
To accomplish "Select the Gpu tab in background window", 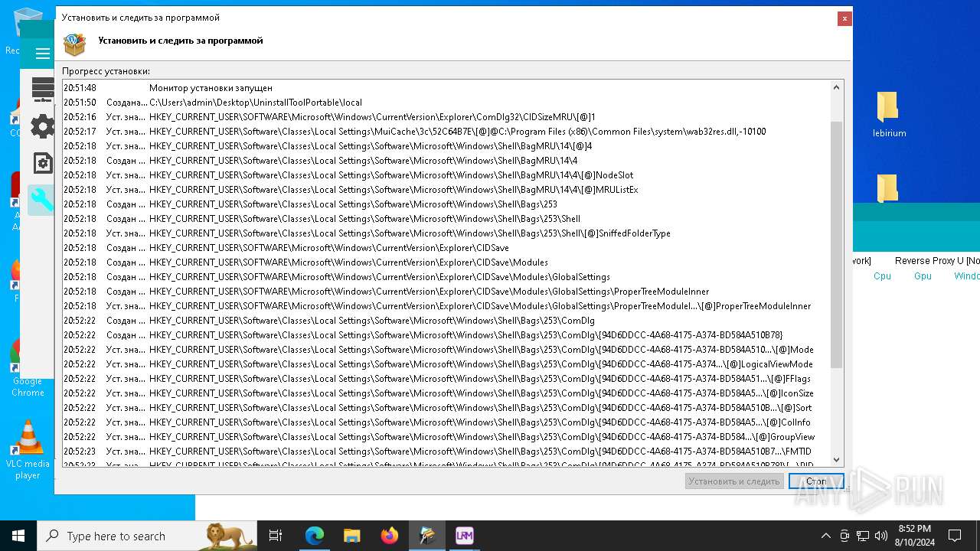I will (923, 276).
